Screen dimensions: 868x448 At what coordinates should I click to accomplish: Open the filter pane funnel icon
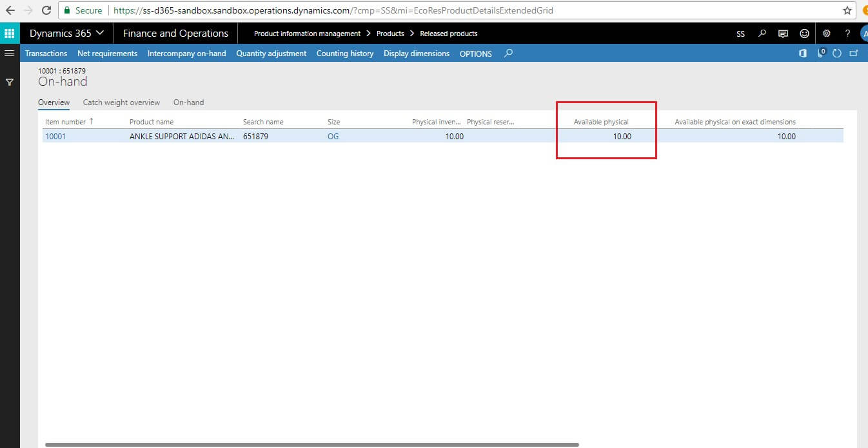point(10,82)
